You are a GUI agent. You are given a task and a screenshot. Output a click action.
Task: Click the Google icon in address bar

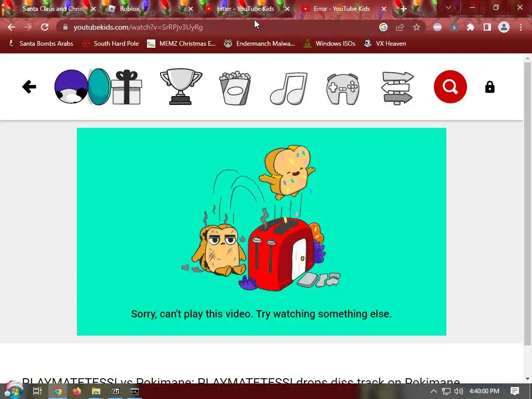point(383,27)
